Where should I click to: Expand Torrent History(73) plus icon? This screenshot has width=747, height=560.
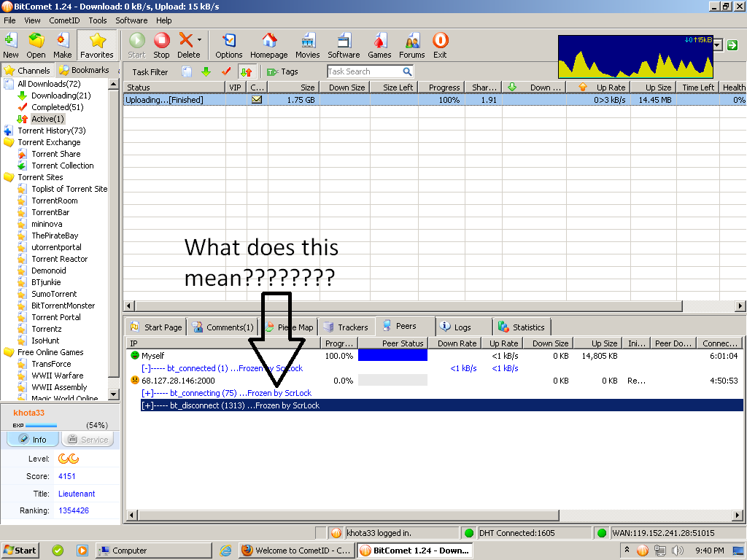[x=8, y=131]
